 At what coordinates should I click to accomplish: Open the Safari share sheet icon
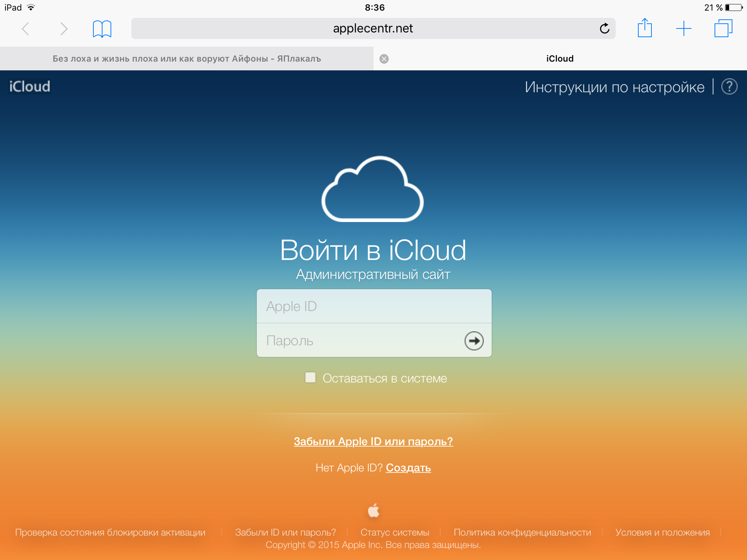pyautogui.click(x=645, y=28)
